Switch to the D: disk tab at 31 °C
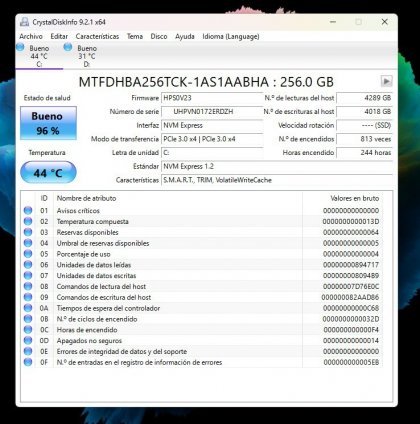The height and width of the screenshot is (424, 420). [87, 56]
